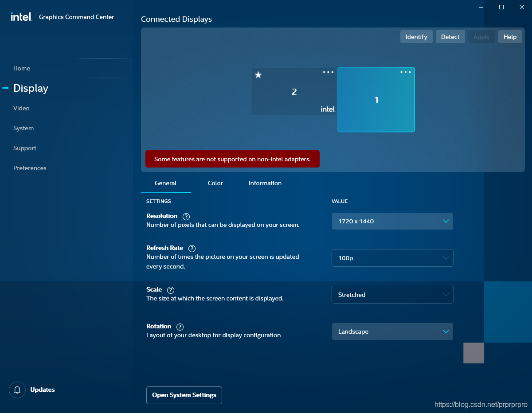This screenshot has height=413, width=532.
Task: Open the System section
Action: pyautogui.click(x=23, y=128)
